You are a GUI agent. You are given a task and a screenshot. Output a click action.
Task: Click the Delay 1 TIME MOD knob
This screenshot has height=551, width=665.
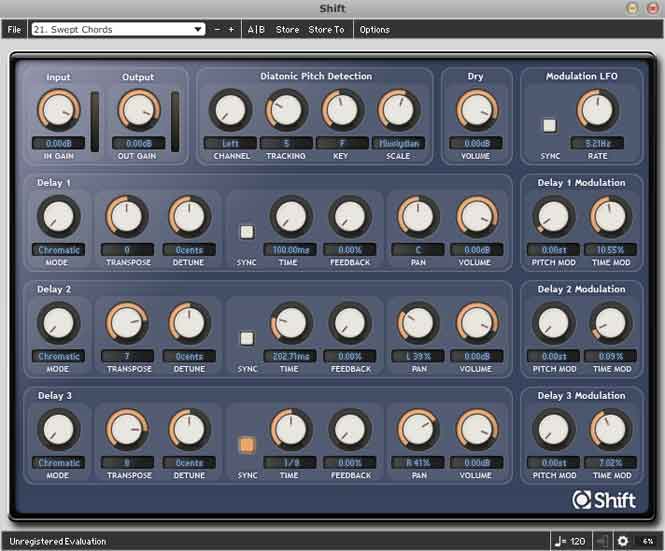(611, 216)
